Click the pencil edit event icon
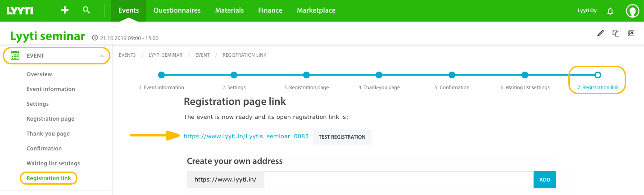The height and width of the screenshot is (195, 644). tap(600, 33)
